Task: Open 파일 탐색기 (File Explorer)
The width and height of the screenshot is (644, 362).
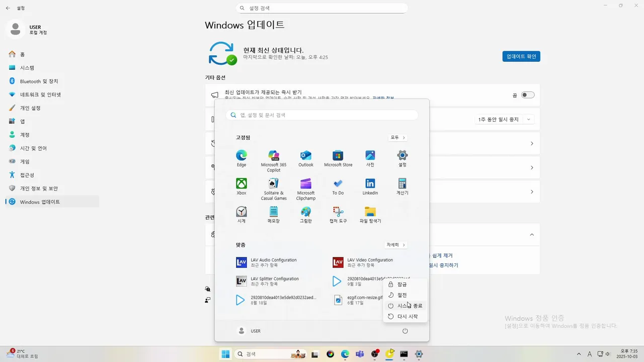Action: pyautogui.click(x=370, y=215)
